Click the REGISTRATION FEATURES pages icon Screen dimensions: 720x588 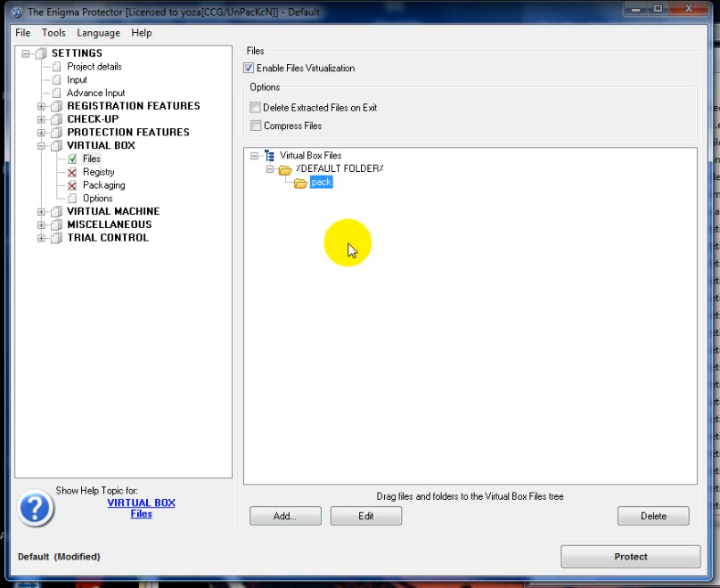pos(56,106)
